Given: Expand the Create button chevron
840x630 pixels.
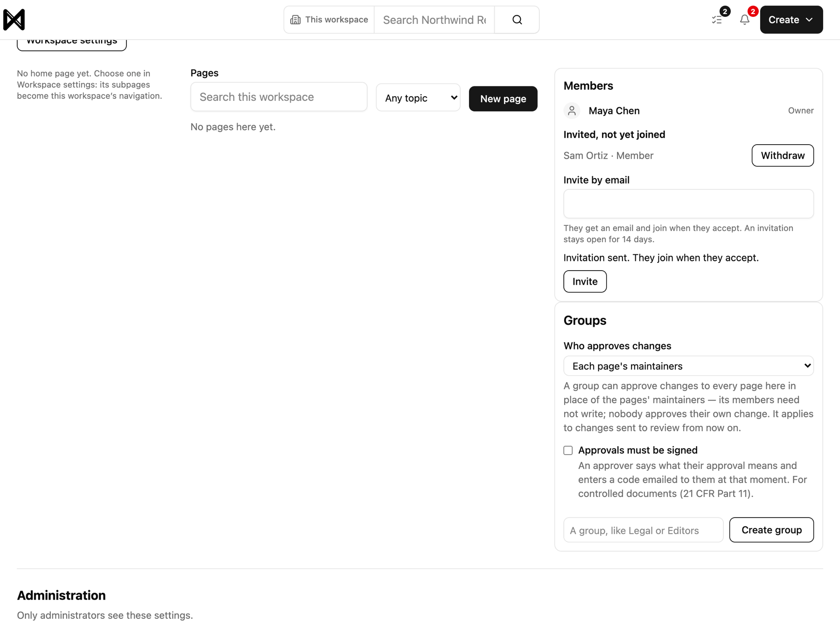Looking at the screenshot, I should coord(809,20).
